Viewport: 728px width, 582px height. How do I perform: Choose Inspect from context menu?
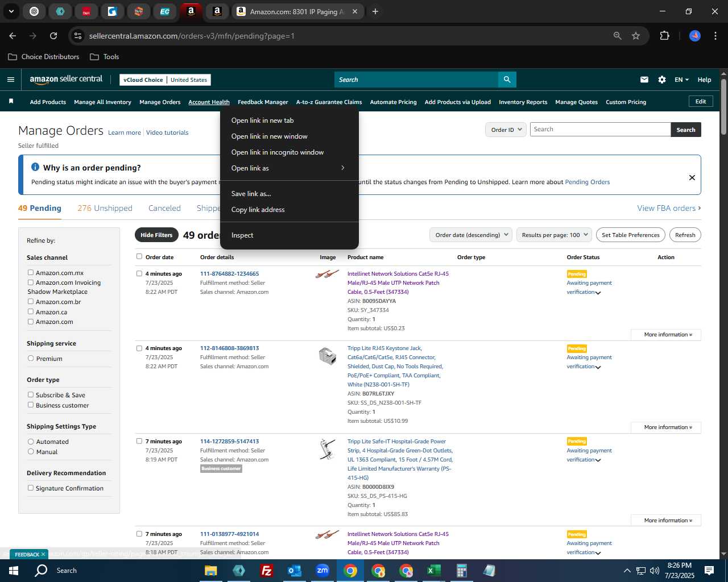point(289,235)
